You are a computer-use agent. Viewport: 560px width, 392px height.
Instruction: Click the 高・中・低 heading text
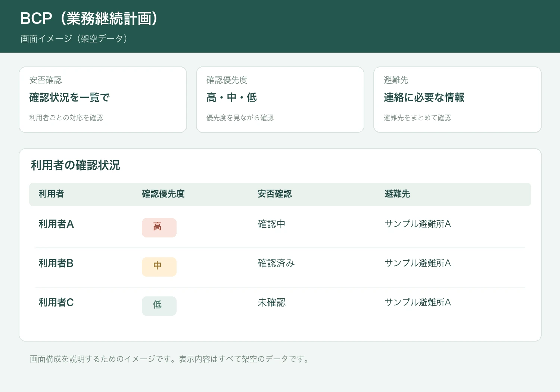pos(231,97)
